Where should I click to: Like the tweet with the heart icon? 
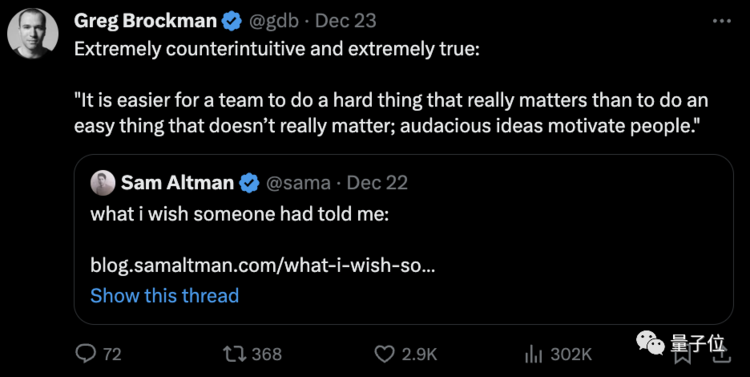[x=384, y=354]
